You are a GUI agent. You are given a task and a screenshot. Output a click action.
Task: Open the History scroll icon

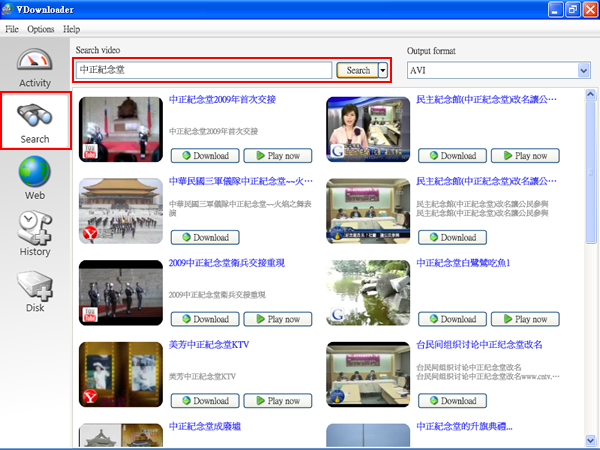click(x=34, y=227)
